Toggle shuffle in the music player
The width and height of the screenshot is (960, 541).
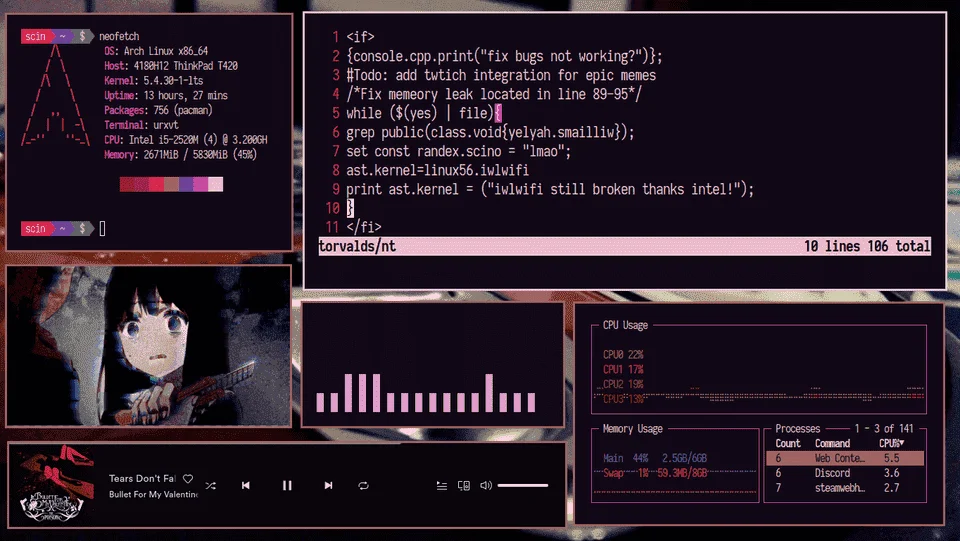211,485
